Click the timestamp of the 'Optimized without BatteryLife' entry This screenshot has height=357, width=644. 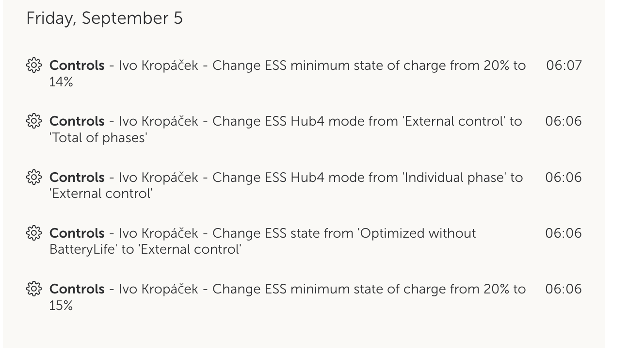click(x=563, y=233)
